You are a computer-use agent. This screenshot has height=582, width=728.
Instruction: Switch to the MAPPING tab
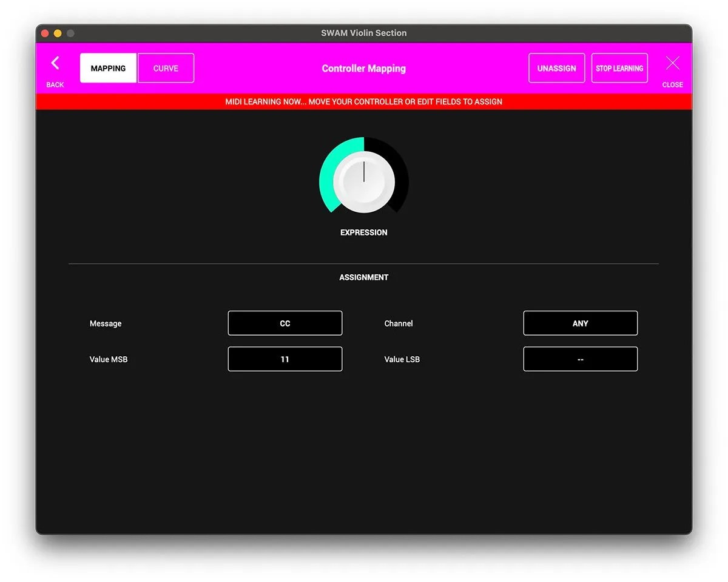coord(108,68)
